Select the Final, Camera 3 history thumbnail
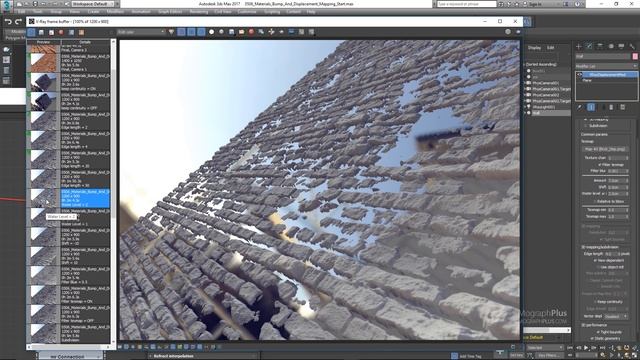Screen dimensions: 640x360 coord(44,49)
